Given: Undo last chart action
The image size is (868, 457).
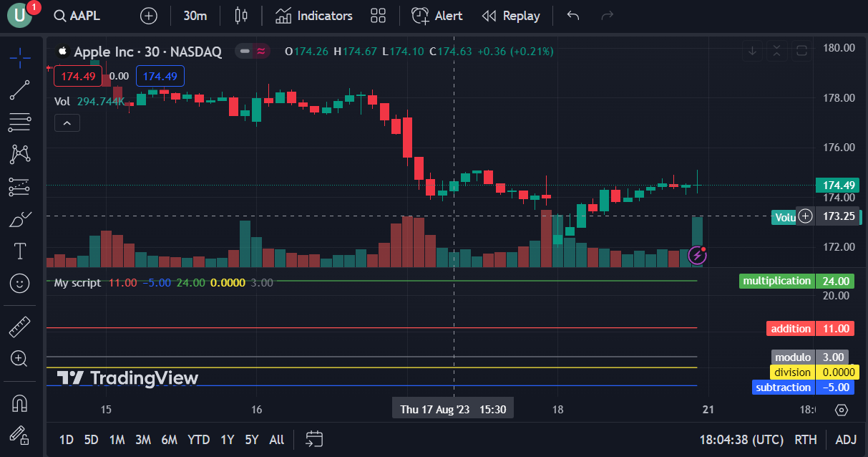Looking at the screenshot, I should pos(573,16).
